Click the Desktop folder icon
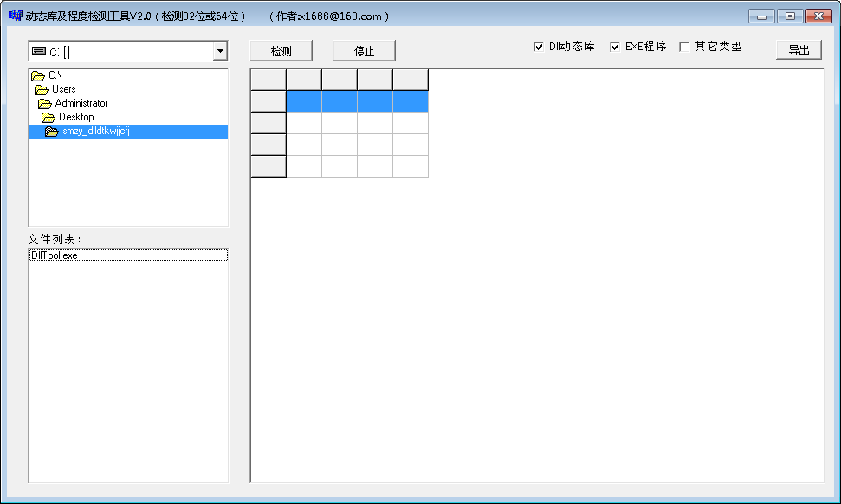 pyautogui.click(x=49, y=118)
